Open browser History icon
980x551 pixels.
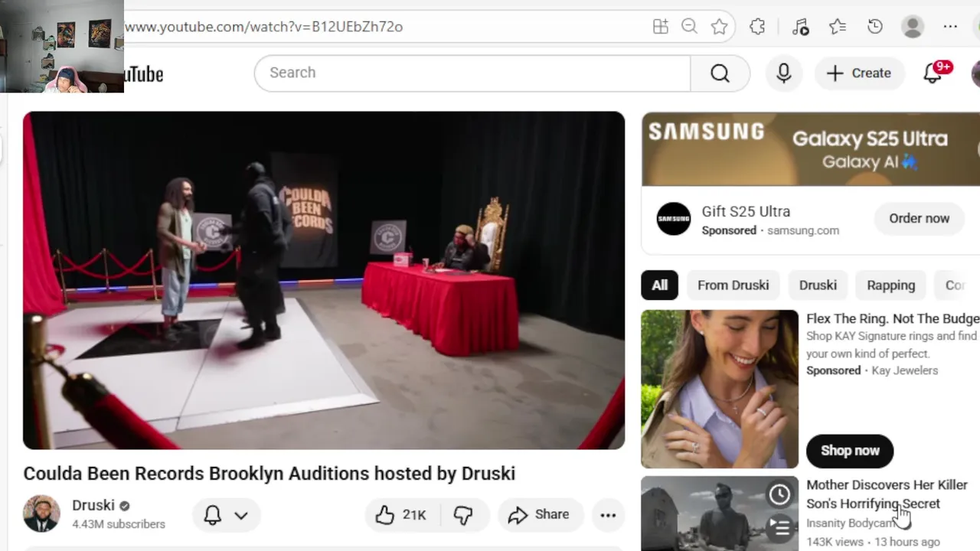coord(875,27)
